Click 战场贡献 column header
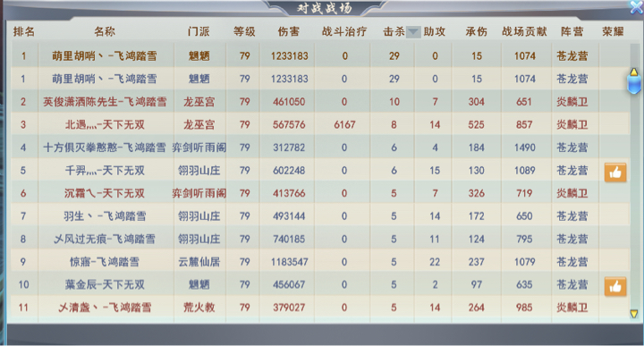Image resolution: width=644 pixels, height=346 pixels. pos(524,31)
